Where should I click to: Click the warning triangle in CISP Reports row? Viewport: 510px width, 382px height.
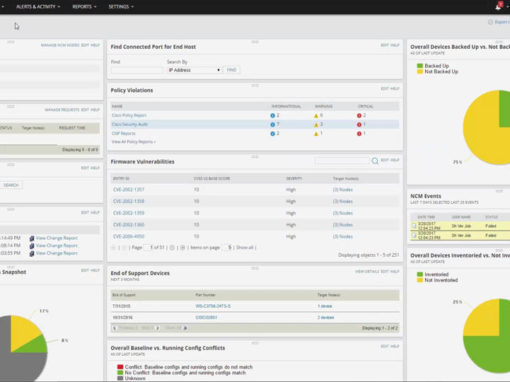[x=316, y=134]
